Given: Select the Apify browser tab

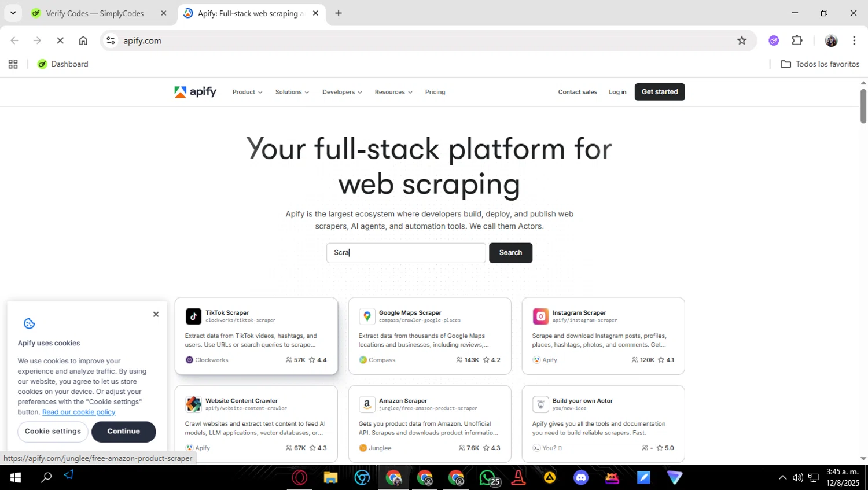Looking at the screenshot, I should pos(251,13).
